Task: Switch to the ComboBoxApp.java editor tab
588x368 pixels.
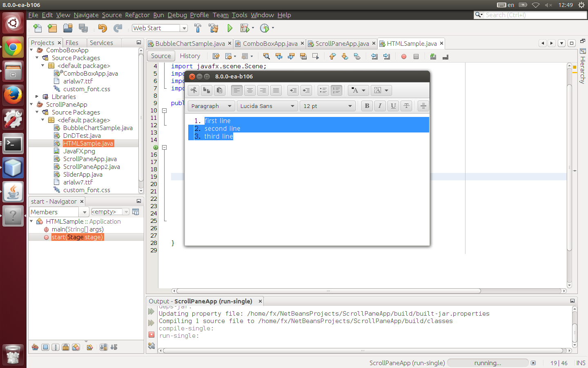Action: tap(269, 43)
